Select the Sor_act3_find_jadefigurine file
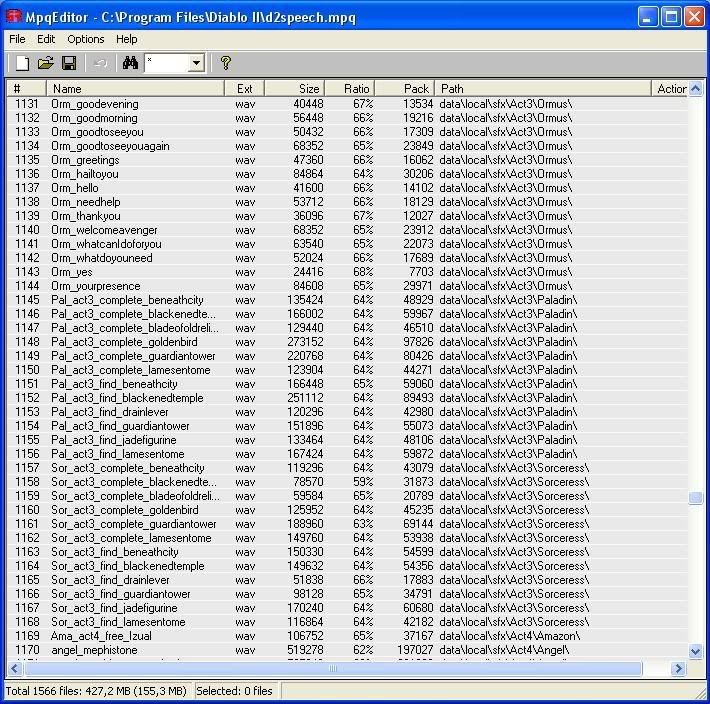The image size is (710, 704). point(114,608)
